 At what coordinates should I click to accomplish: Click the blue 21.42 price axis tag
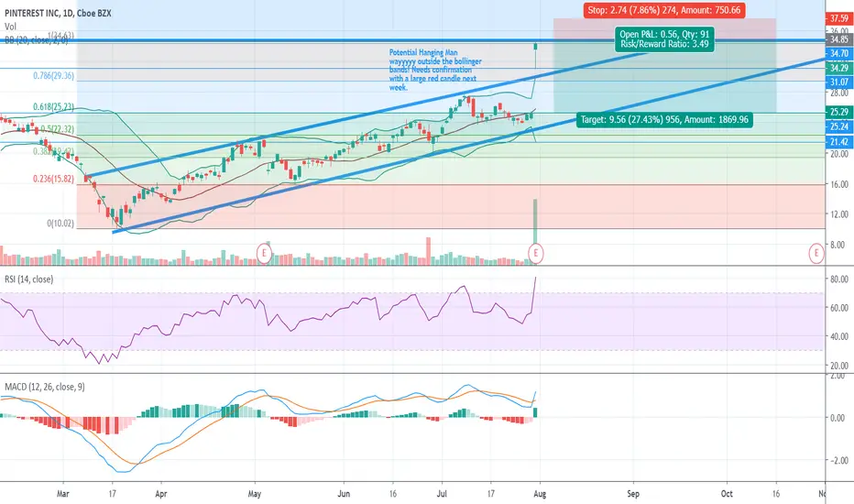839,142
